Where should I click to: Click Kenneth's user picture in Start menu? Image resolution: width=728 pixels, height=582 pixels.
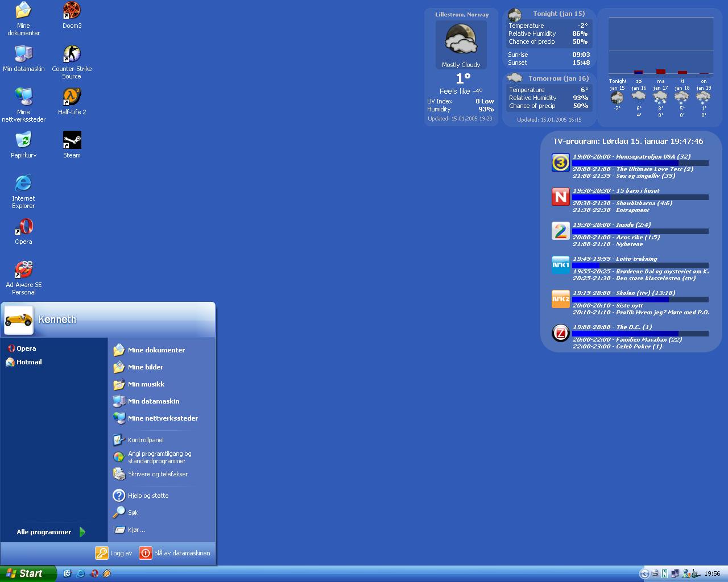[x=19, y=320]
